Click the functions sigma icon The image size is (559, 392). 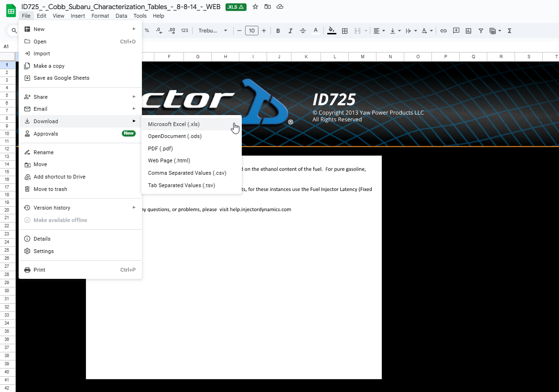click(509, 31)
